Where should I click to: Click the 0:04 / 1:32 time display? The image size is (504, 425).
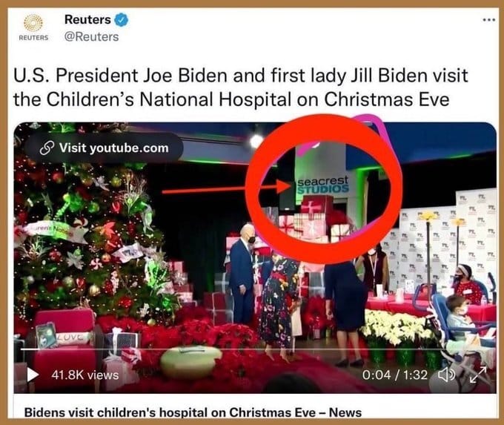pos(395,375)
